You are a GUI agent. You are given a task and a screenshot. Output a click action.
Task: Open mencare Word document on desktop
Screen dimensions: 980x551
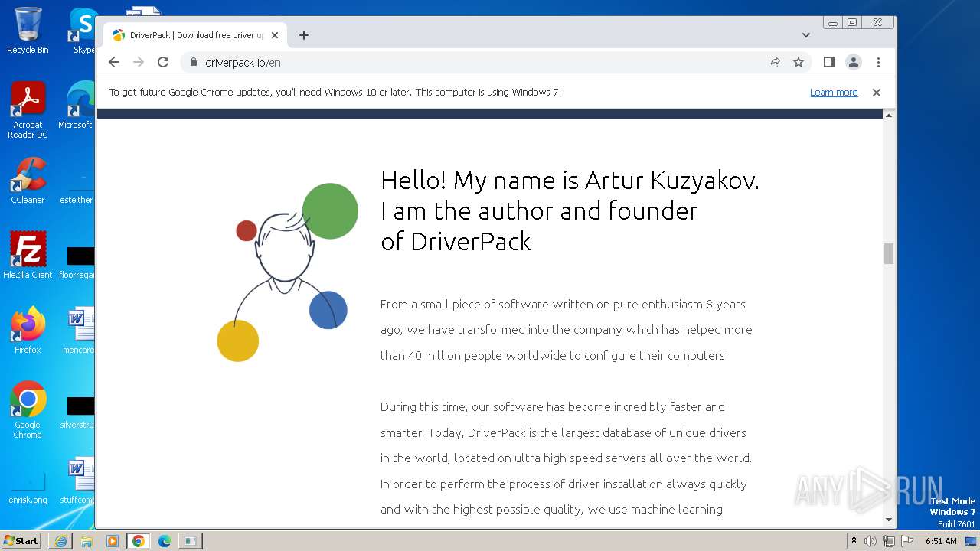tap(79, 331)
